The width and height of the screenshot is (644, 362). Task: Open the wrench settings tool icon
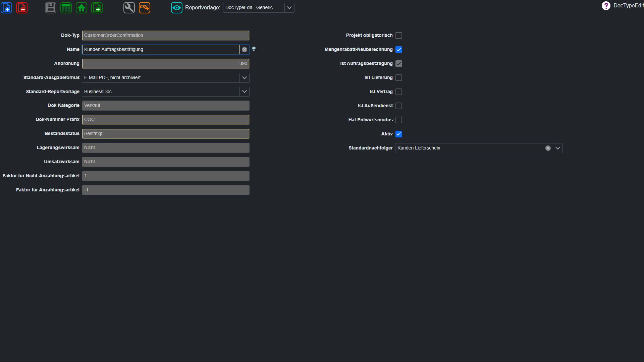129,7
